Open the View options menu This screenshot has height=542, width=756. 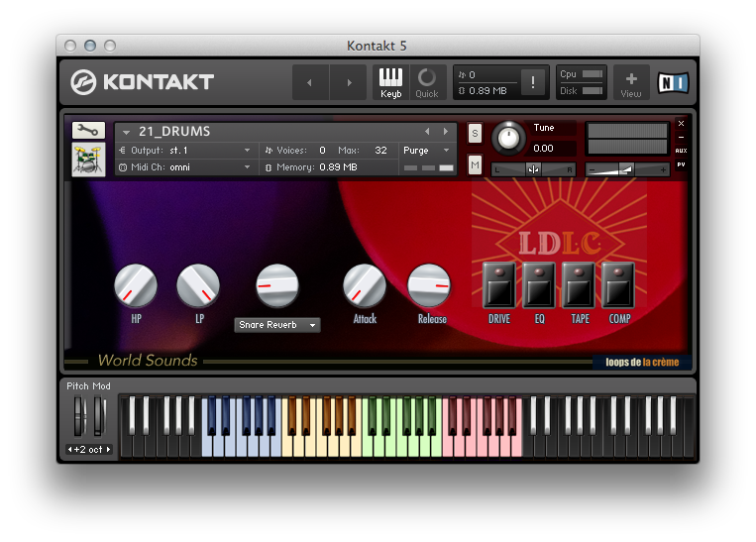[630, 83]
